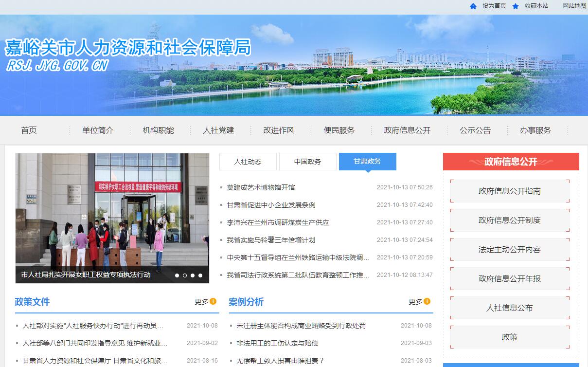Switch to the 人社动态 tab

[248, 162]
